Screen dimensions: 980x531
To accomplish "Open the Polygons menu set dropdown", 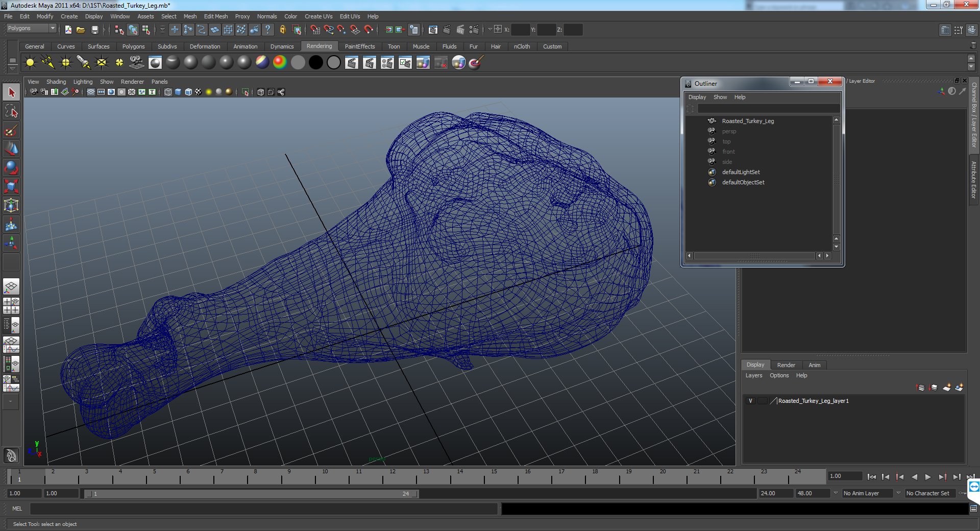I will pos(31,29).
